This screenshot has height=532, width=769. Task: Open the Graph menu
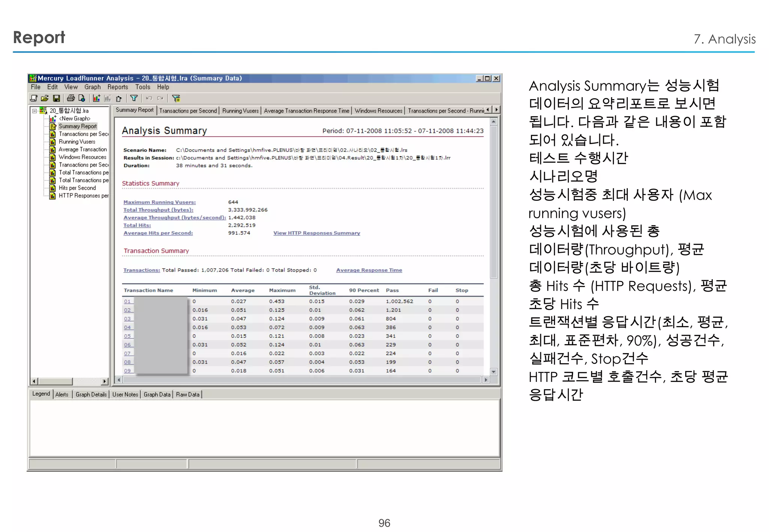(92, 87)
